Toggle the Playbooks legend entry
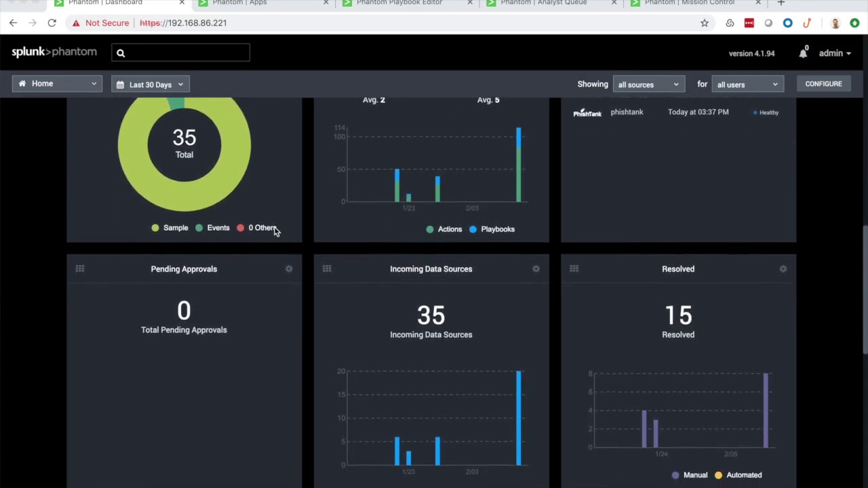 [x=492, y=229]
